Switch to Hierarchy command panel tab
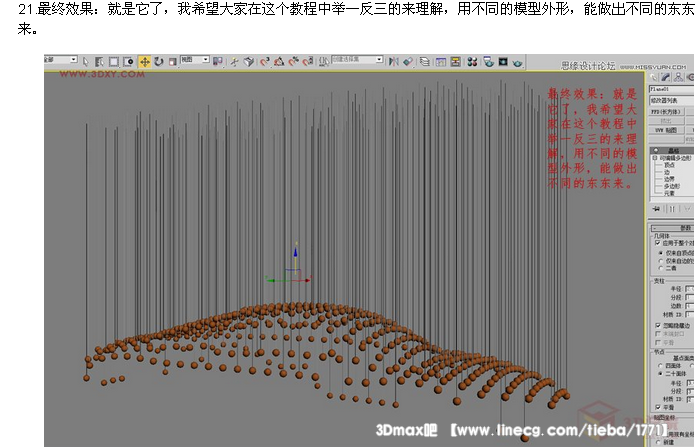The height and width of the screenshot is (447, 697). click(x=678, y=78)
